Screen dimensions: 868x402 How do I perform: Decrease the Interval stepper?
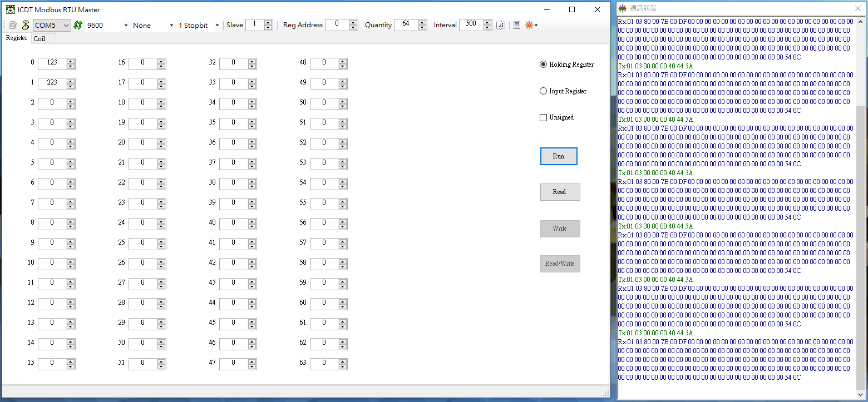click(487, 28)
